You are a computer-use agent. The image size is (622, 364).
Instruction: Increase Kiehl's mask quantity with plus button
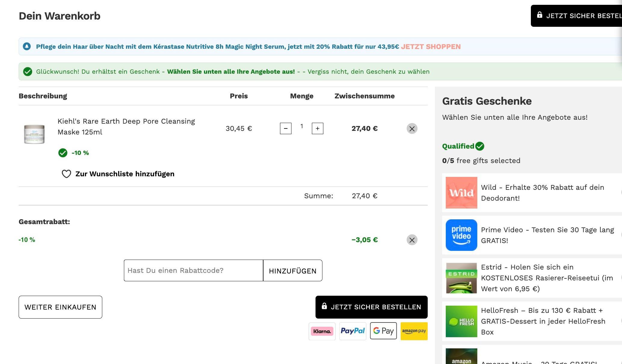(x=318, y=128)
